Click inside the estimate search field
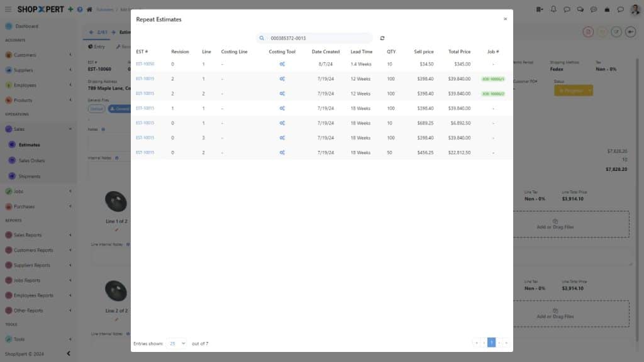The image size is (644, 362). [x=314, y=38]
